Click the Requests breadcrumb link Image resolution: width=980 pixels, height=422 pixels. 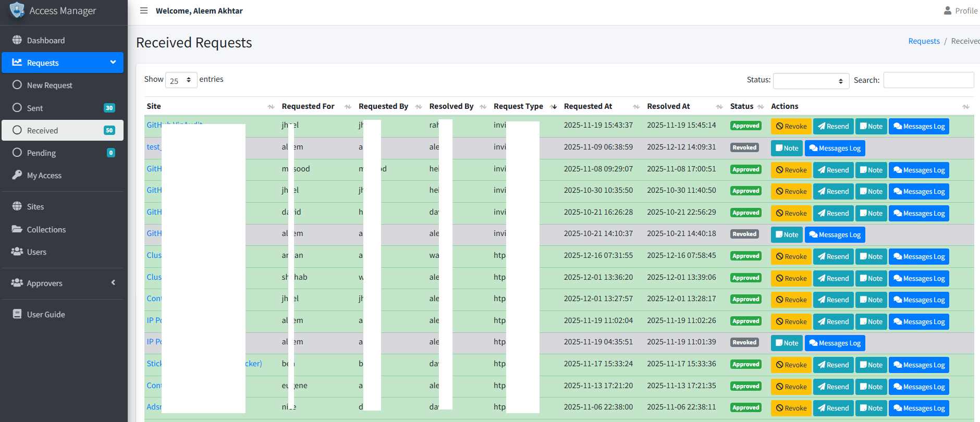[x=924, y=41]
